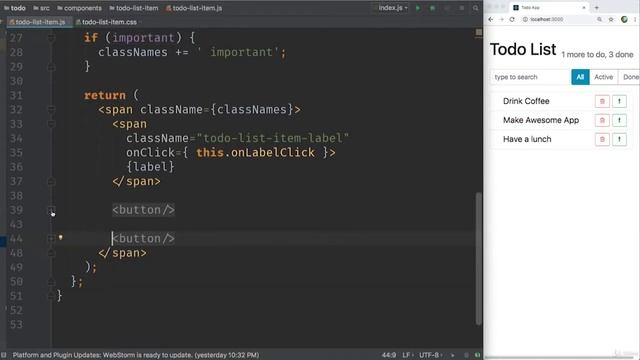Open go-to-line via the 44:9 status item

(x=389, y=355)
